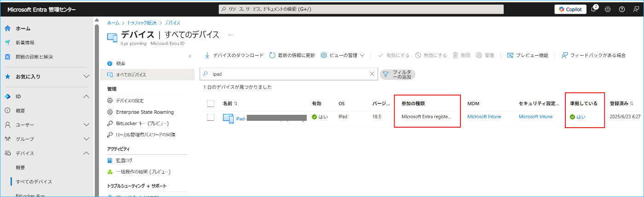The image size is (644, 197).
Task: Open 新着情報 in left navigation
Action: pos(25,43)
